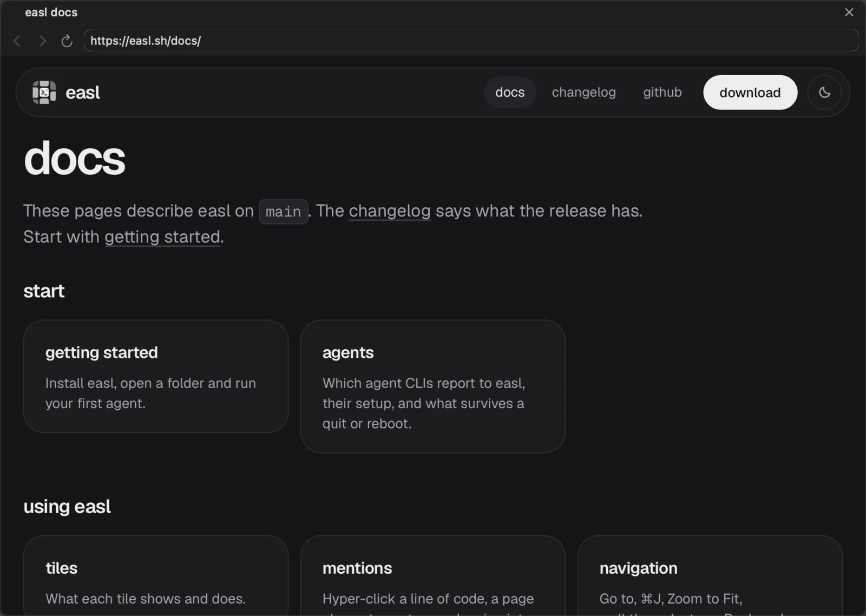
Task: Open the docs nav item
Action: [x=510, y=93]
